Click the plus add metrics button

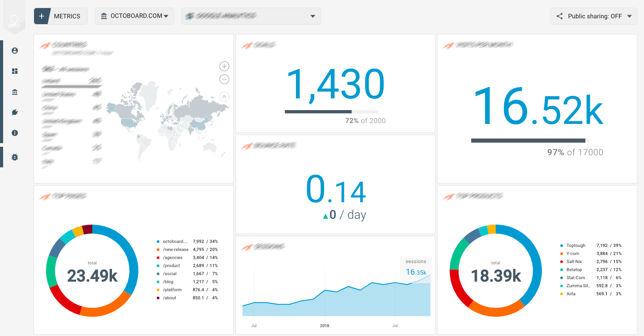coord(42,16)
